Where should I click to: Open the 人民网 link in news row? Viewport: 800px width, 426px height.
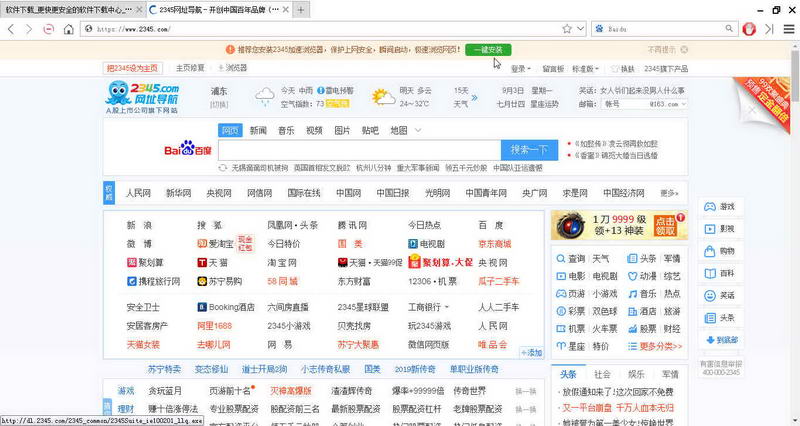(138, 193)
